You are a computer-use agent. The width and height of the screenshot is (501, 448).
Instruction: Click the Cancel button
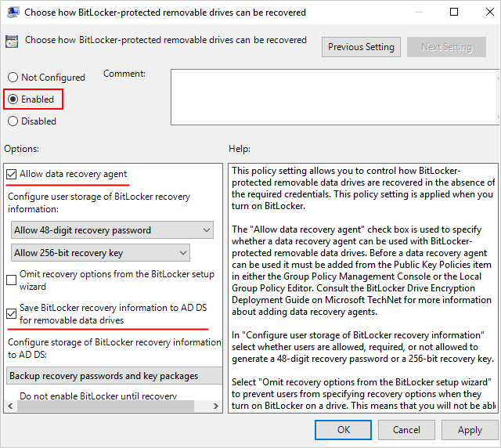pyautogui.click(x=406, y=430)
